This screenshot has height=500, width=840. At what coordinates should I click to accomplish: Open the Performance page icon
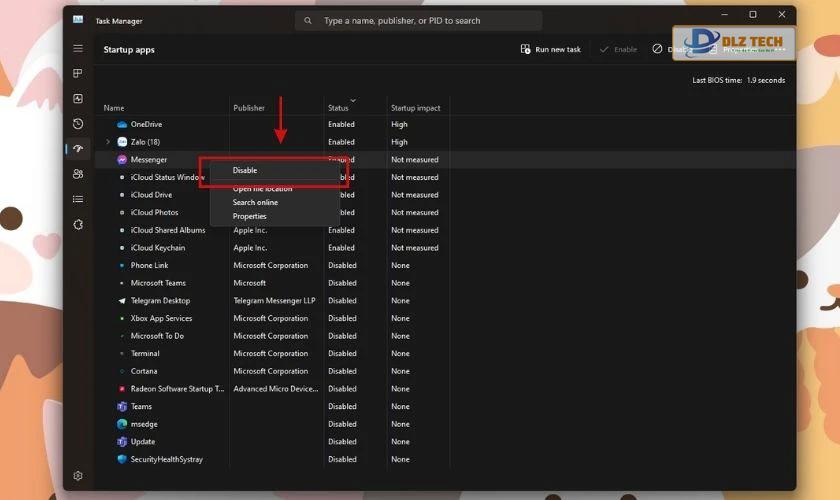click(x=78, y=99)
